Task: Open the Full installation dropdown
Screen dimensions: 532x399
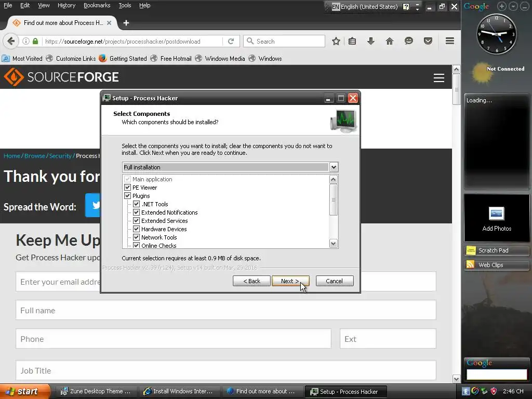Action: pyautogui.click(x=334, y=167)
